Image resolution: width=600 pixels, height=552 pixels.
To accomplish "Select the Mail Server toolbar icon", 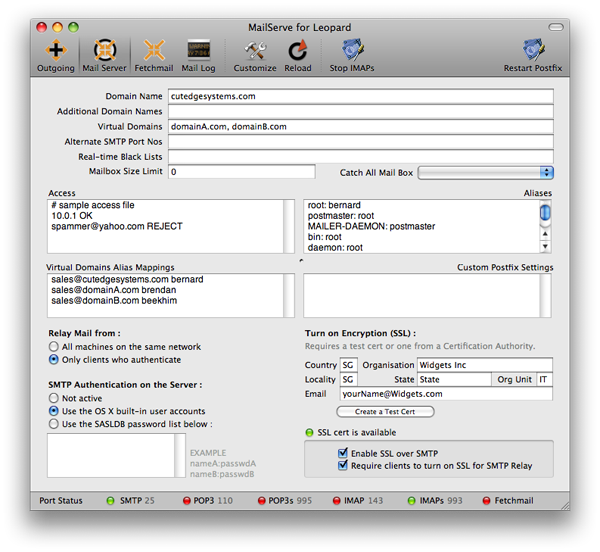I will point(104,50).
